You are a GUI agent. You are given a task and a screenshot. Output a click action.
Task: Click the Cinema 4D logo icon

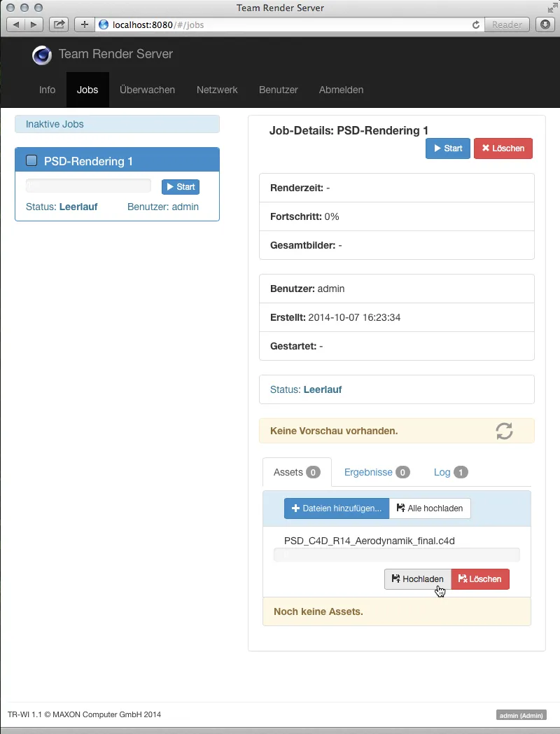click(x=41, y=55)
